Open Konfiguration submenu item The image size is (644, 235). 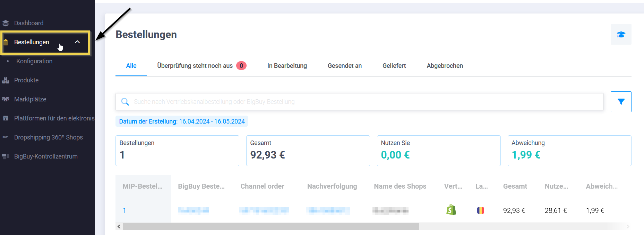[x=34, y=61]
